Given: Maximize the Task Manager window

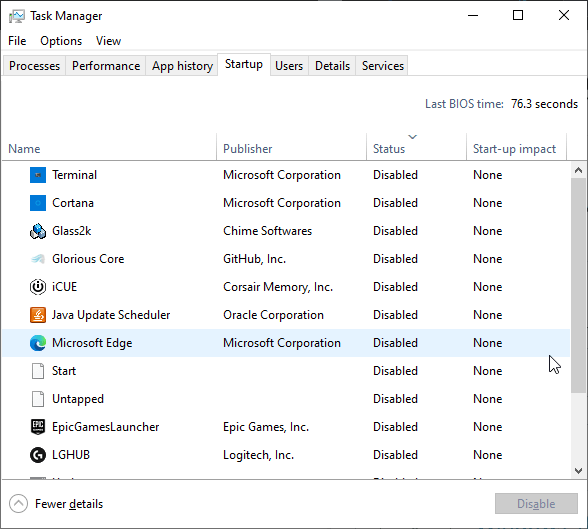Looking at the screenshot, I should pos(518,16).
